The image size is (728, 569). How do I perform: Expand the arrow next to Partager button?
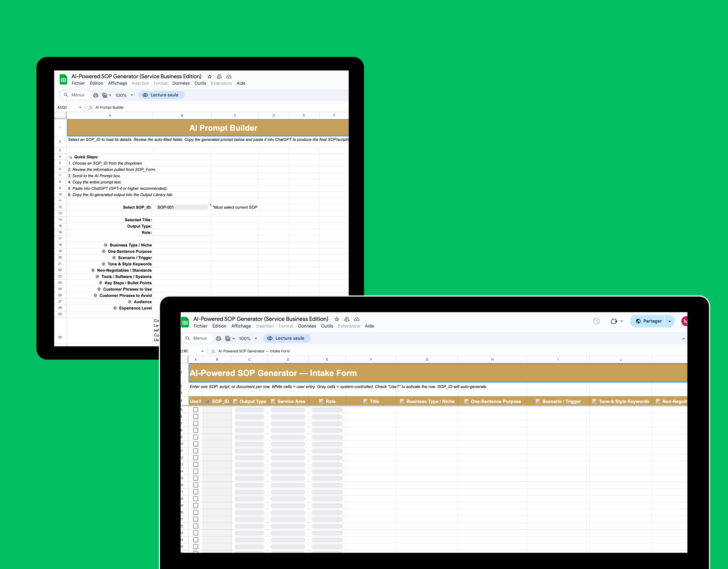(x=669, y=321)
